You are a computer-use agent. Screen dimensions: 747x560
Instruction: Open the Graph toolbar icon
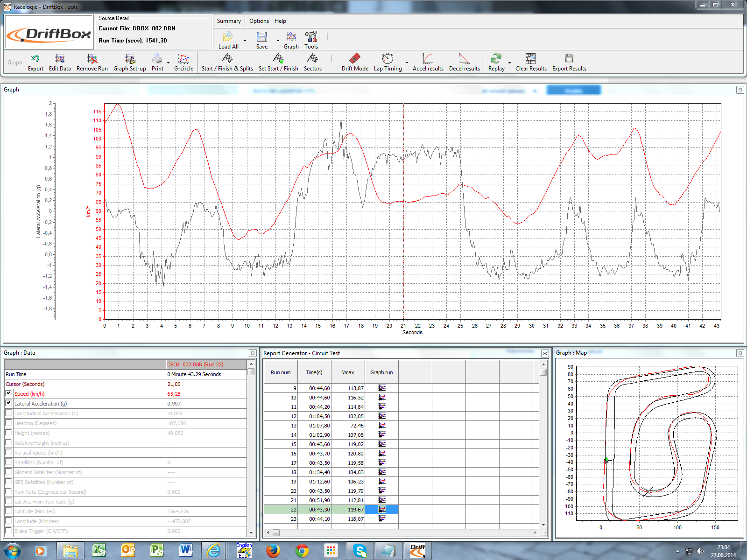click(x=291, y=36)
